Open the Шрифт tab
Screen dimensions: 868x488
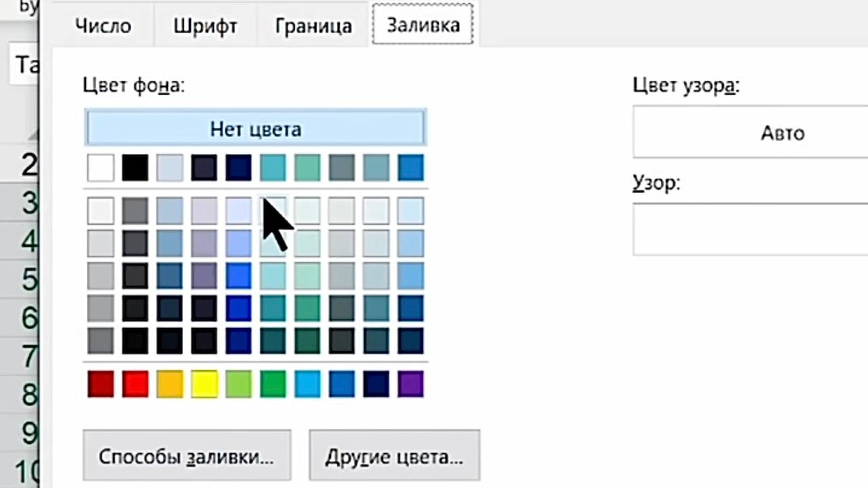pyautogui.click(x=205, y=26)
